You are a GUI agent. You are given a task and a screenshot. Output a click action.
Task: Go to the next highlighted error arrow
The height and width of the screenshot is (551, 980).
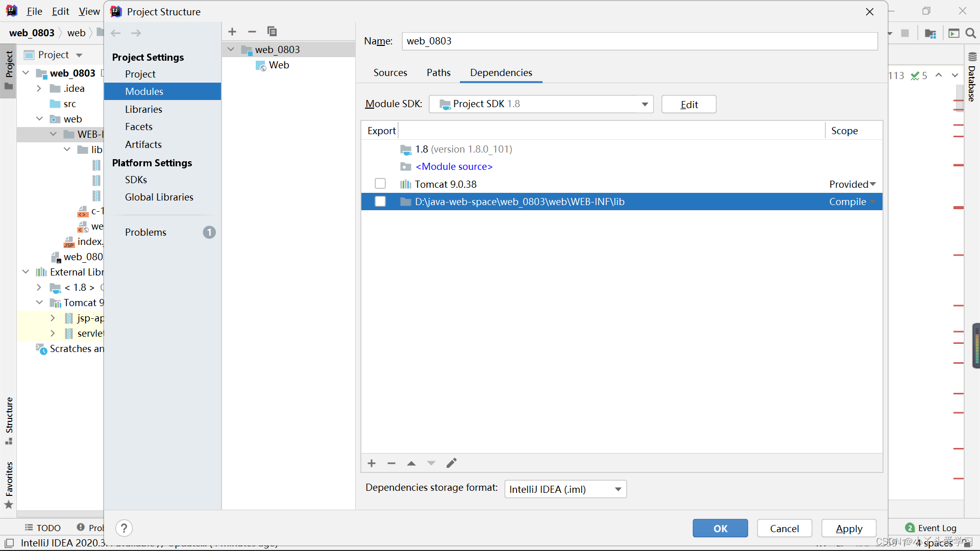click(955, 76)
